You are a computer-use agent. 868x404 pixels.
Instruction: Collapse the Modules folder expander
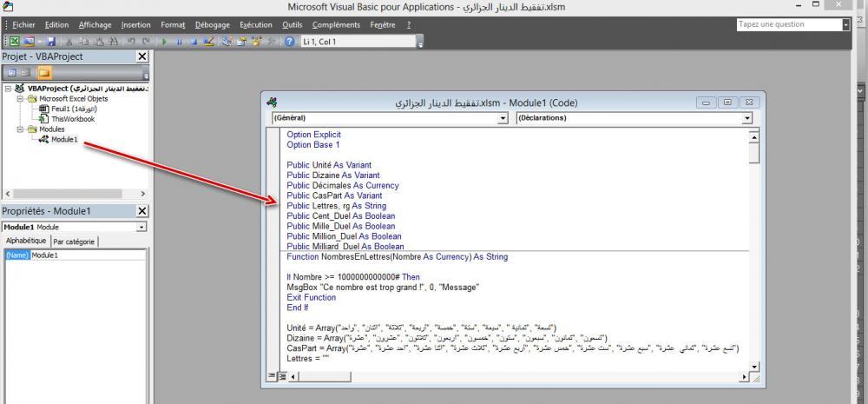(x=19, y=129)
